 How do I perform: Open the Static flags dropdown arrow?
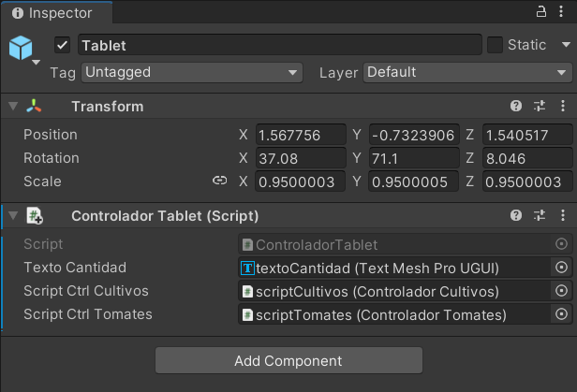click(566, 45)
